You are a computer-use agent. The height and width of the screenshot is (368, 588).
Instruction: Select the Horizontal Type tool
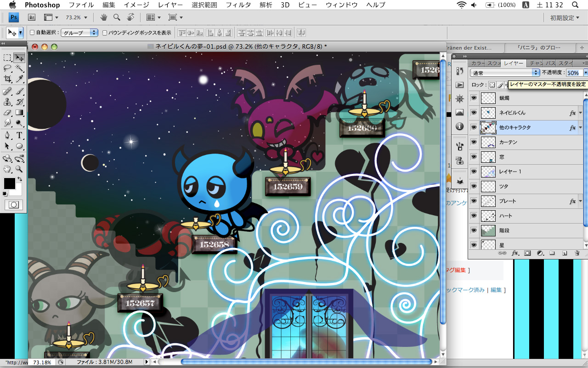click(19, 135)
